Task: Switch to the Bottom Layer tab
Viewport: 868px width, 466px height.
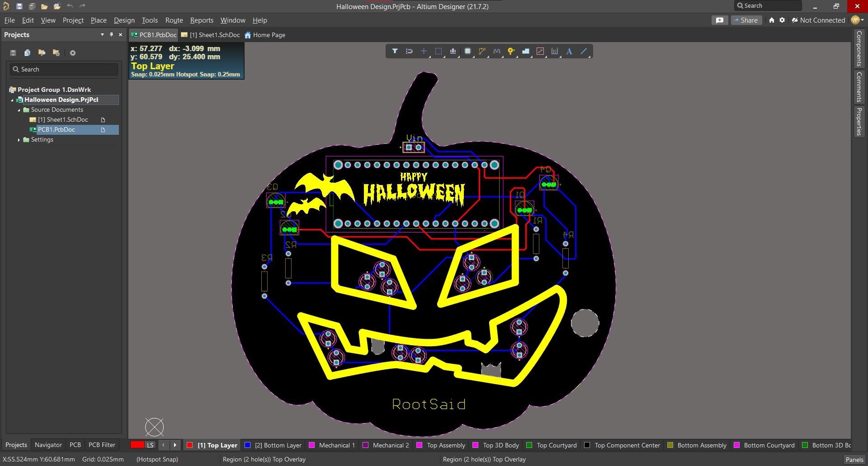Action: (x=273, y=445)
